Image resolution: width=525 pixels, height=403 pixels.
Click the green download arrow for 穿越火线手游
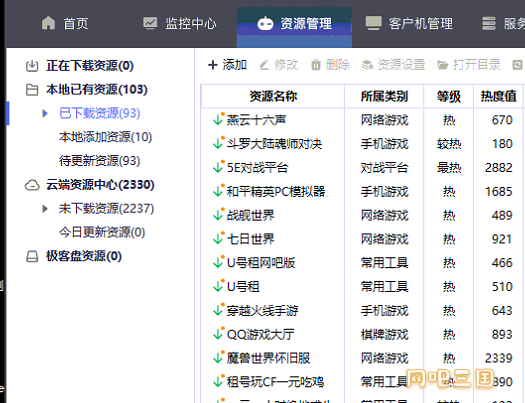coord(218,310)
